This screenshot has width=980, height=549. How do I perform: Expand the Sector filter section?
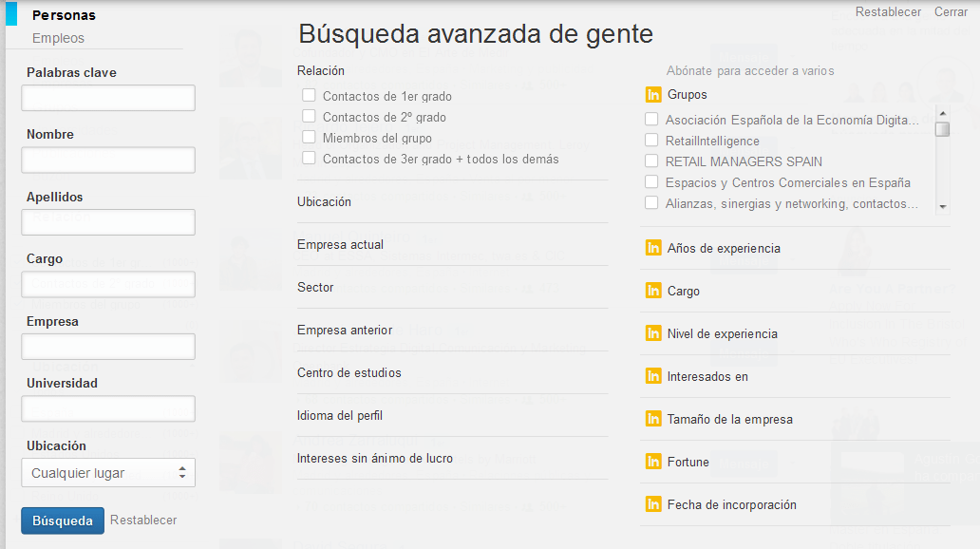coord(315,287)
